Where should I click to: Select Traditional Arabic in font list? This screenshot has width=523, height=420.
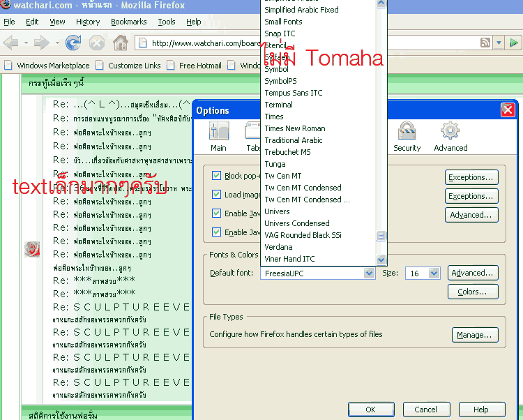tap(294, 140)
